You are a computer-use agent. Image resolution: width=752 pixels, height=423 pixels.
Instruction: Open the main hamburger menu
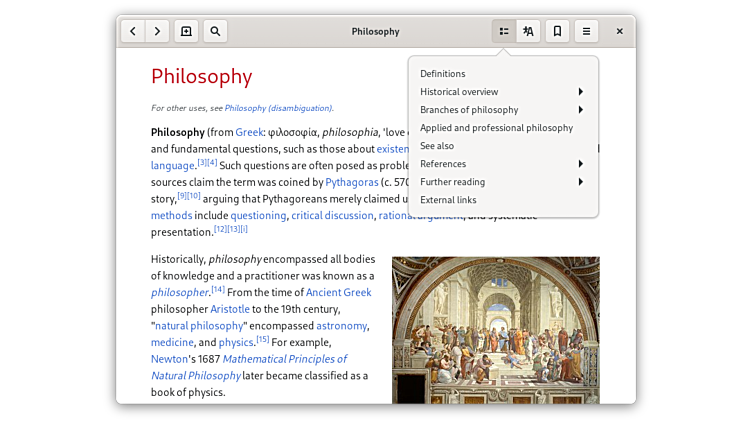586,31
